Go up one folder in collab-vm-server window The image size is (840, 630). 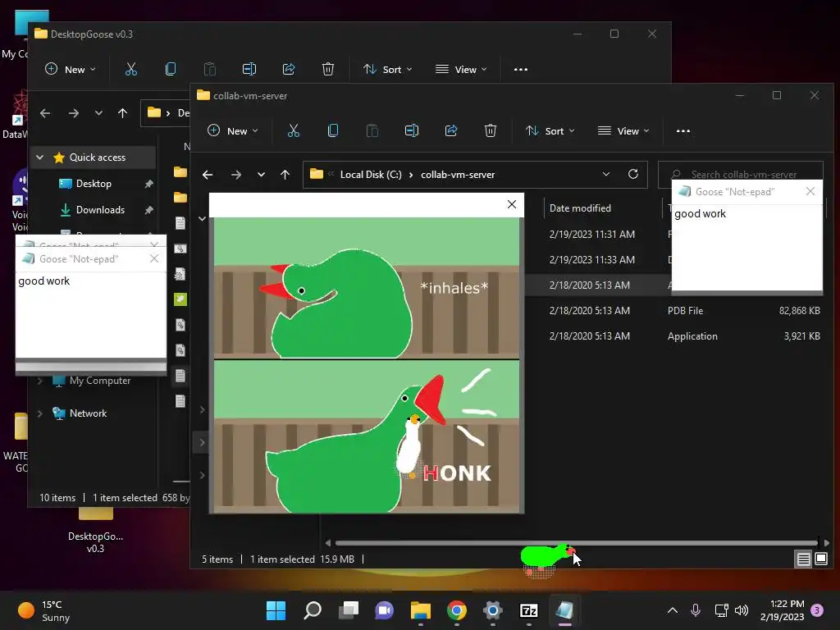point(285,175)
